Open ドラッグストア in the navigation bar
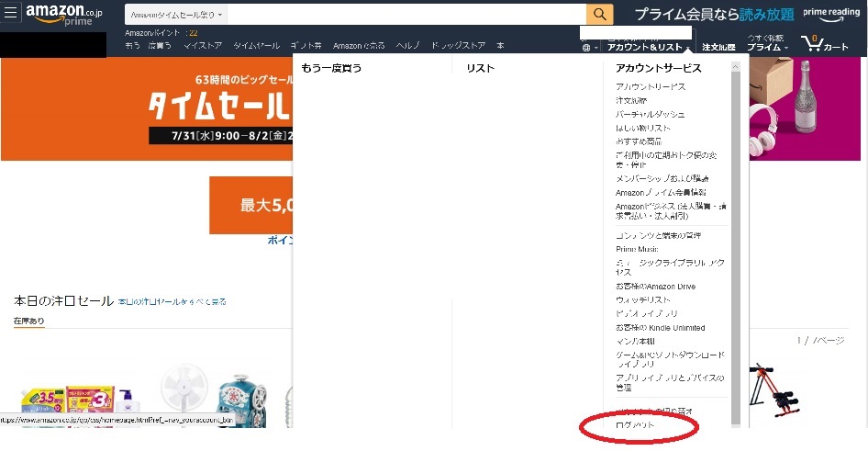868x451 pixels. point(459,45)
